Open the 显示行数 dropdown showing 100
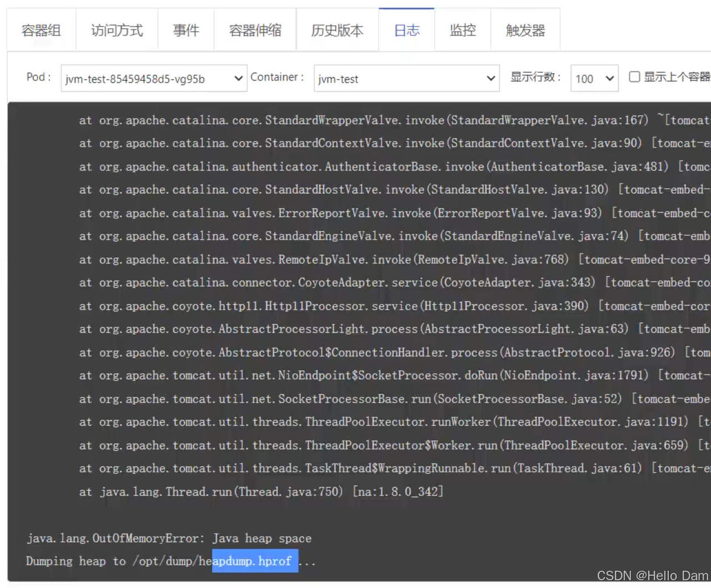The width and height of the screenshot is (711, 588). [x=594, y=78]
